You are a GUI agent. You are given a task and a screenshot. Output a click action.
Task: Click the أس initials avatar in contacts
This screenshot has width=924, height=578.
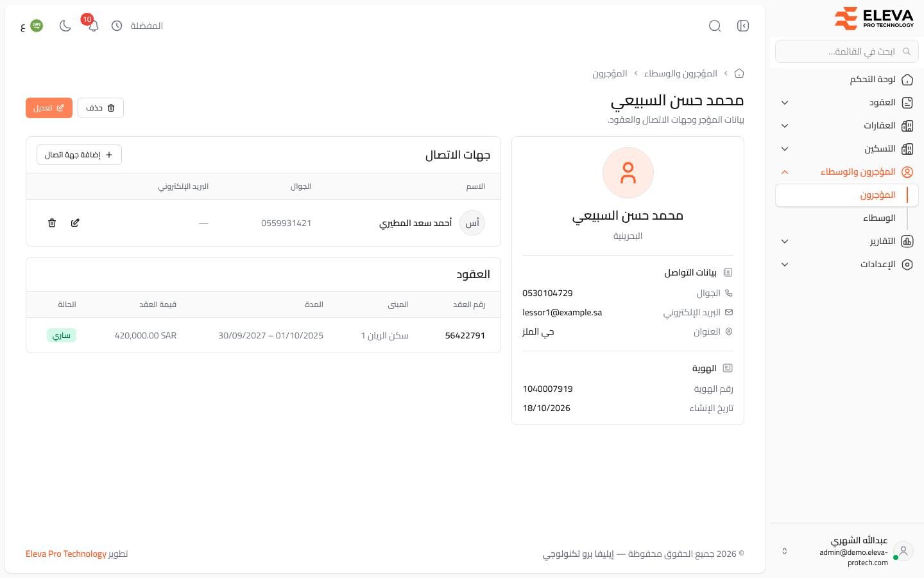tap(472, 223)
